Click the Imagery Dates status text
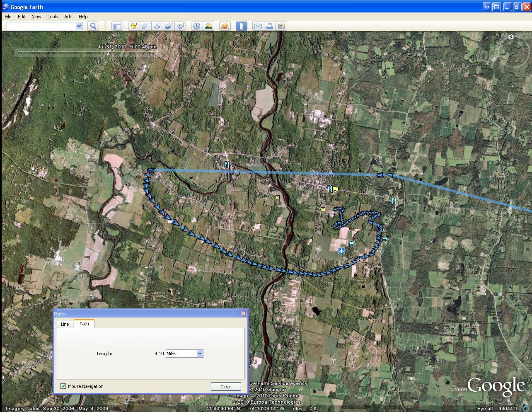Screen dimensions: 532x412 [x=57, y=409]
